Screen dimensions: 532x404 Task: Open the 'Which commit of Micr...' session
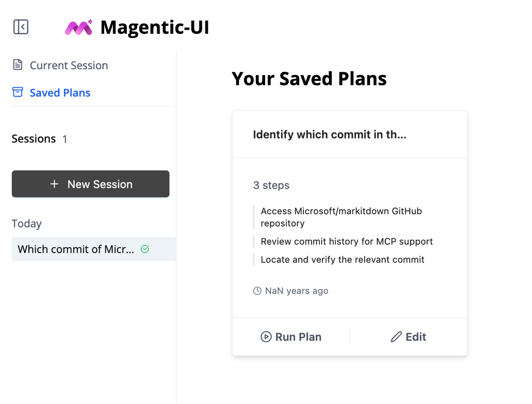76,249
